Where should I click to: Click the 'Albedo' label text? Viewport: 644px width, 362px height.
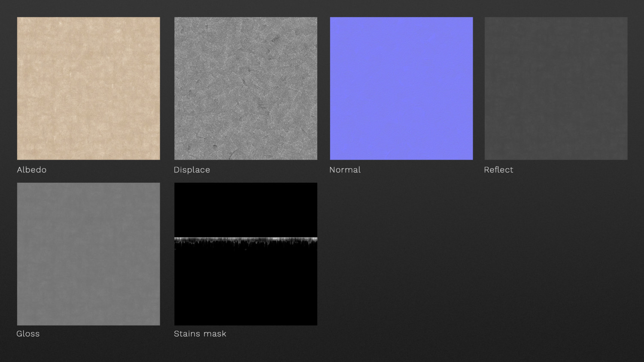(x=32, y=170)
